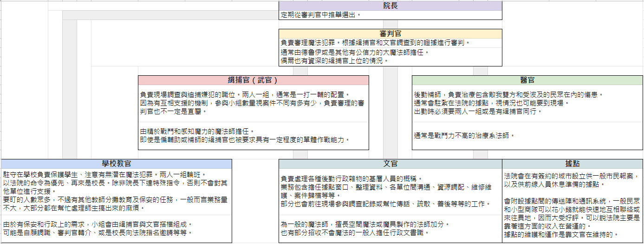Select the yellow 審判官 header cell
This screenshot has width=644, height=244.
click(x=390, y=33)
